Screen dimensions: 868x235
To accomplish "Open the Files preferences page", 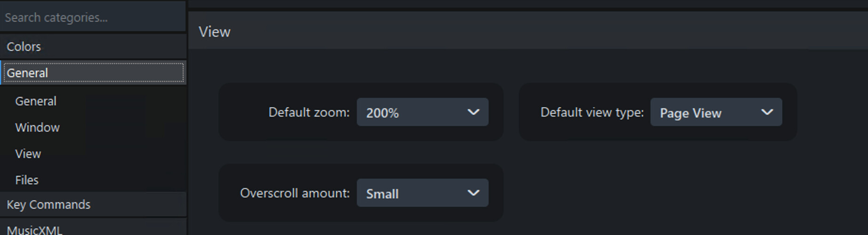I will coord(27,180).
